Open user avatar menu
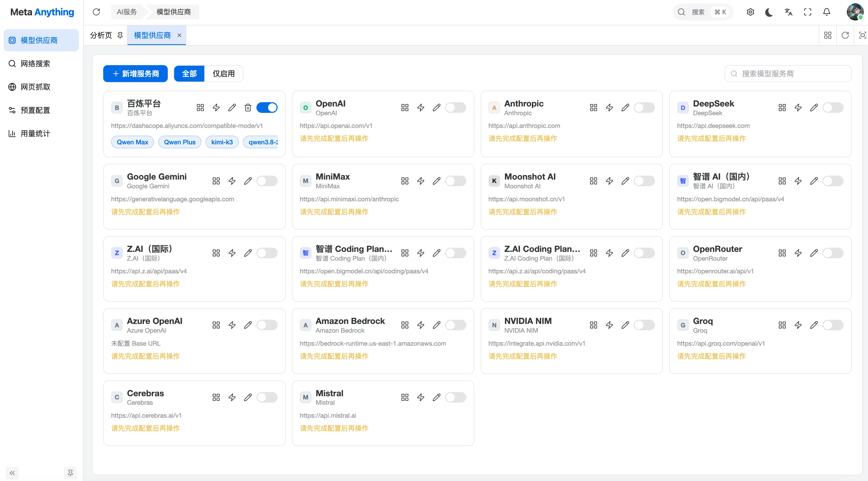 [855, 12]
